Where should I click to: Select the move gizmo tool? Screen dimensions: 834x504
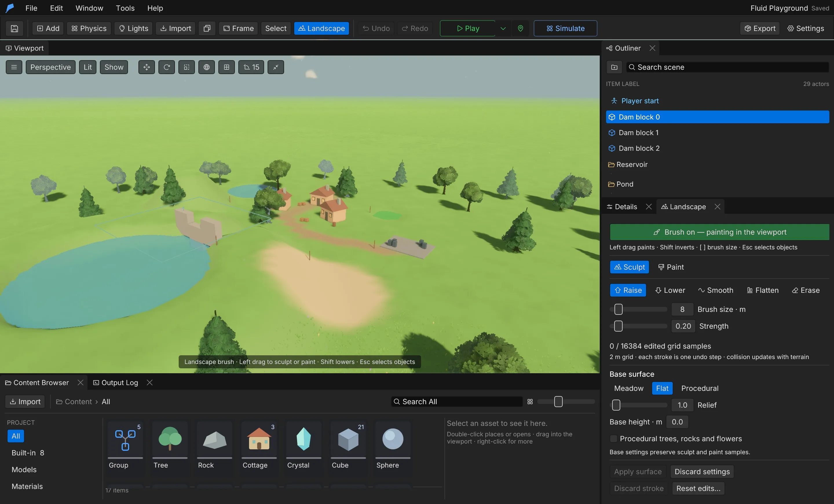(147, 67)
